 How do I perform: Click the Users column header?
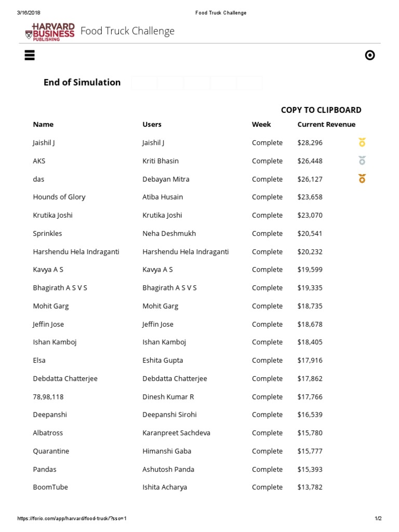(152, 124)
